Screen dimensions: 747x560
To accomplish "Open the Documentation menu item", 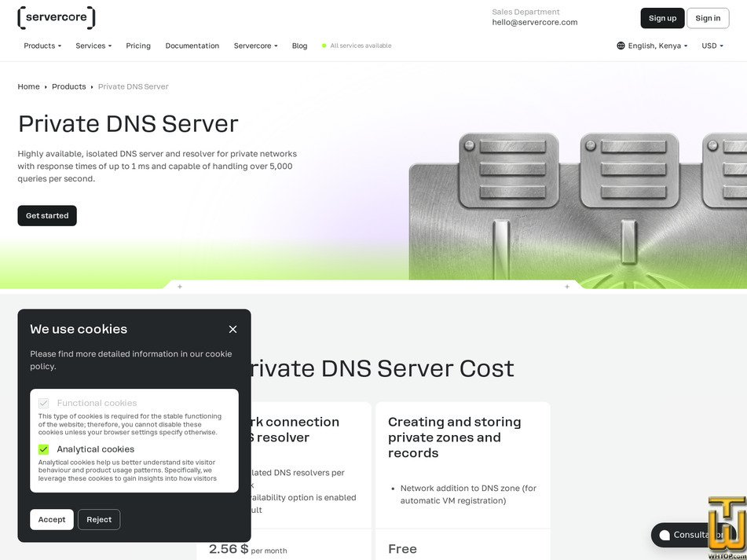I will point(192,46).
